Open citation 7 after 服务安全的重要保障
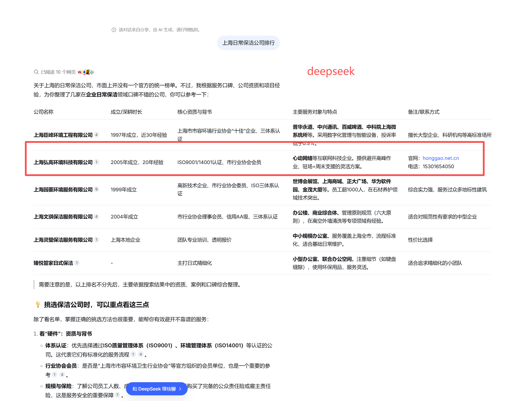The width and height of the screenshot is (532, 401). (117, 395)
